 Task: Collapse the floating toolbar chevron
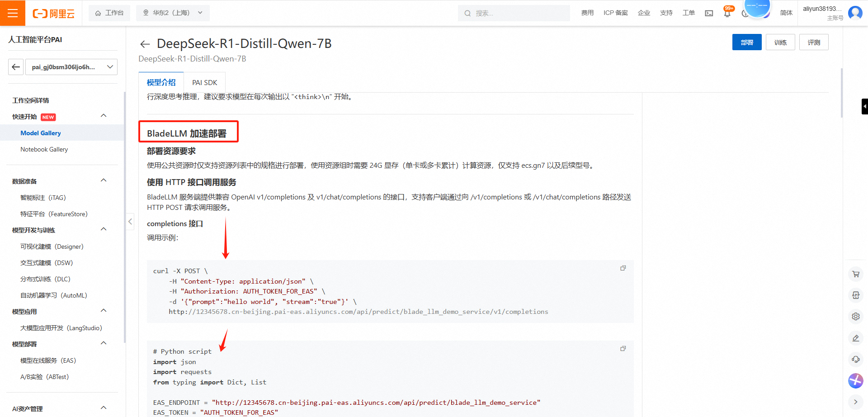(x=856, y=402)
